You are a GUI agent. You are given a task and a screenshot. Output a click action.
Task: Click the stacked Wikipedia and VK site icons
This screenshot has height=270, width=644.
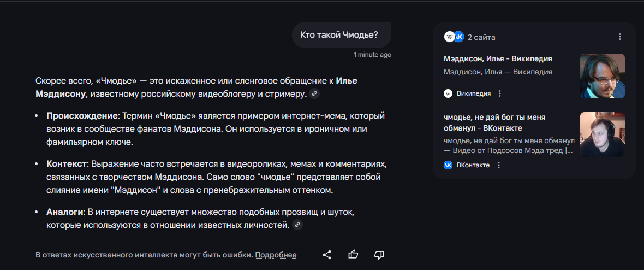454,37
